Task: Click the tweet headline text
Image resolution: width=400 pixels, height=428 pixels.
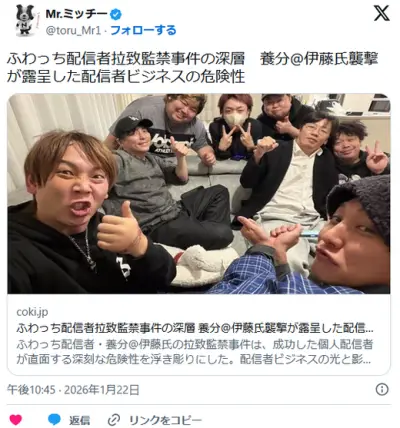Action: (193, 68)
